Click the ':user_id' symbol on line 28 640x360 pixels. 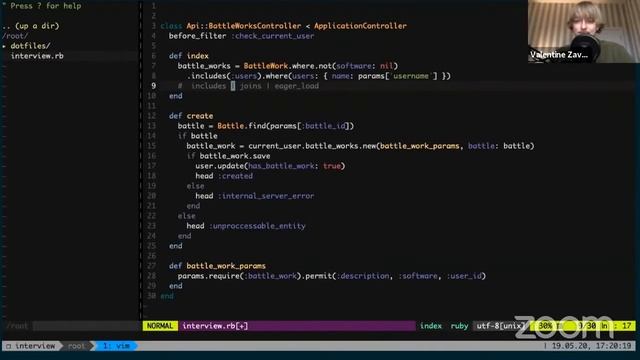click(464, 276)
